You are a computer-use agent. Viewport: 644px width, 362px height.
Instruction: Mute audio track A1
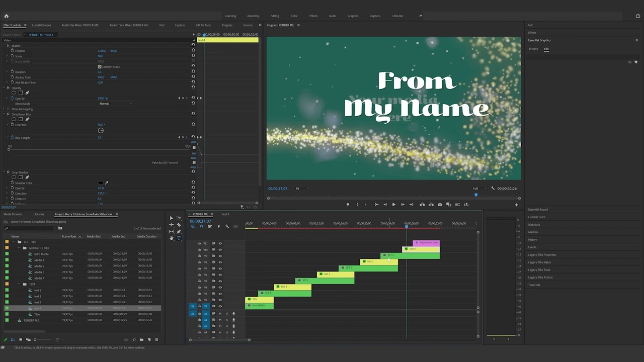click(x=220, y=314)
